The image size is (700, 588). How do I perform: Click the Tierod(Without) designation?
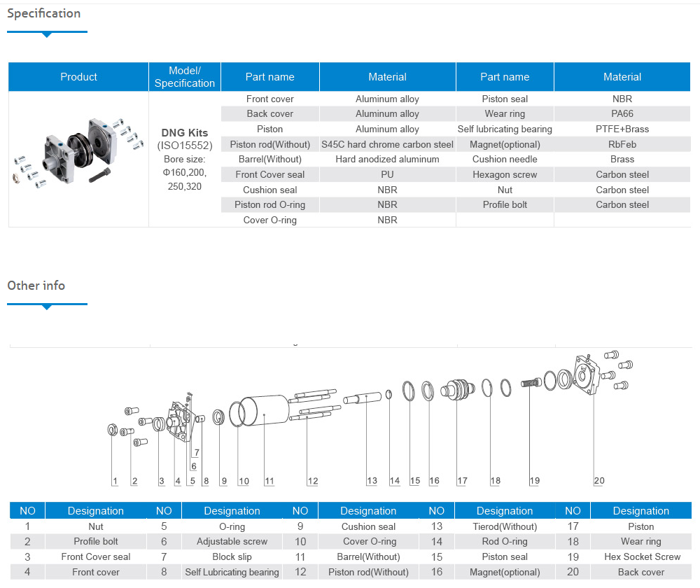click(x=505, y=527)
